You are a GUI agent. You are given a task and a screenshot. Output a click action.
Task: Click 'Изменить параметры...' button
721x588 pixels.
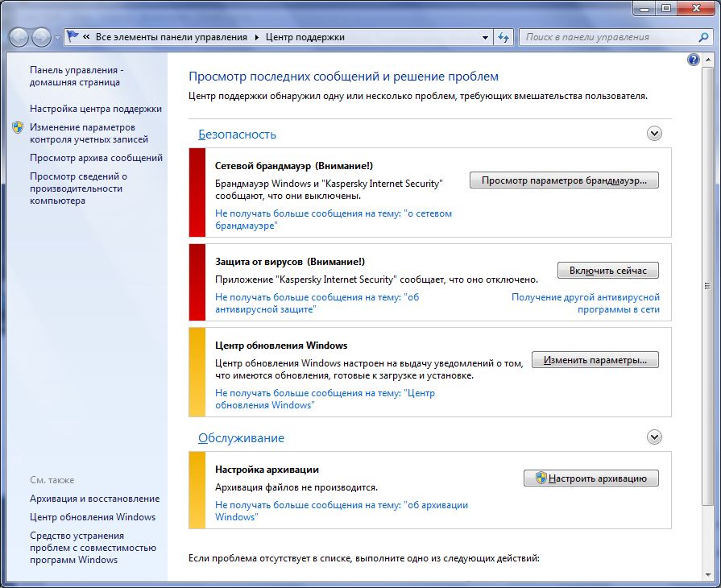coord(595,360)
